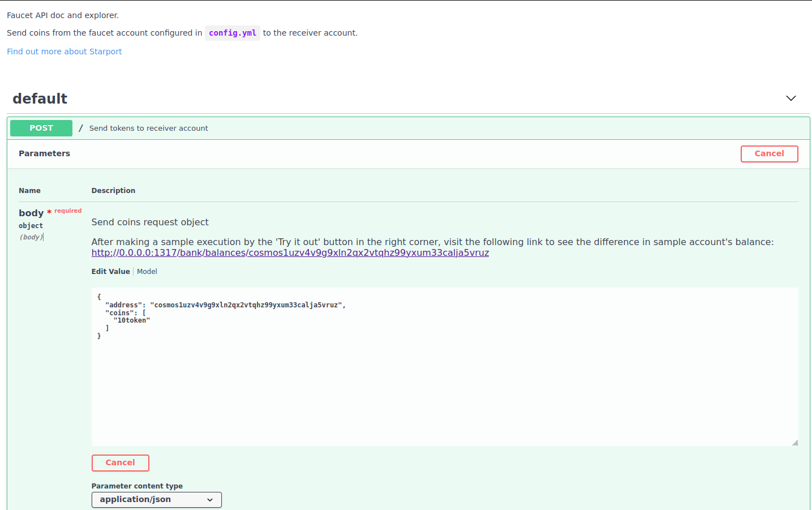The height and width of the screenshot is (510, 812).
Task: Grab the textarea resize handle corner
Action: click(x=794, y=443)
